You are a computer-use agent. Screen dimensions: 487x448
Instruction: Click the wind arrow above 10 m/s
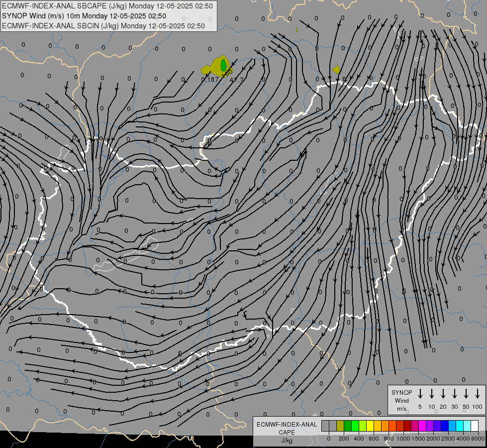[x=432, y=394]
